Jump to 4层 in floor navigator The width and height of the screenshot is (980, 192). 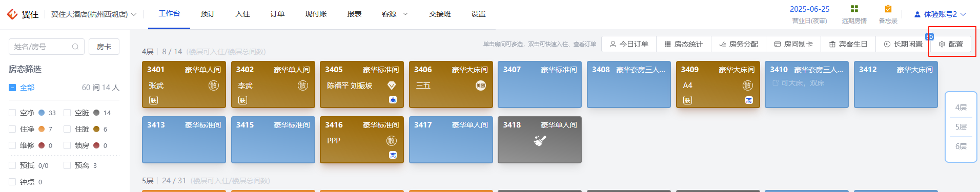point(961,108)
